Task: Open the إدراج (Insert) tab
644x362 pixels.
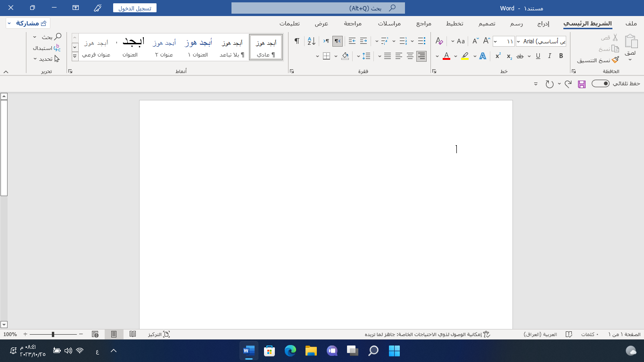Action: [x=544, y=24]
